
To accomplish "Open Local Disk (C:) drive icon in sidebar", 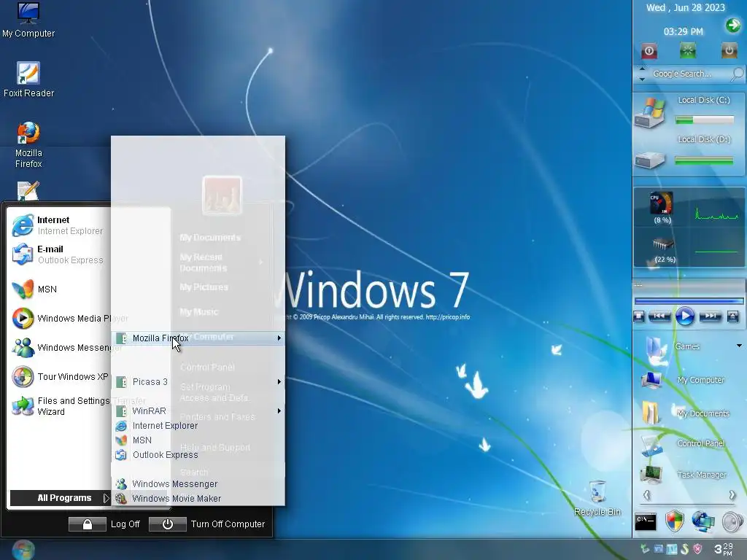I will (x=650, y=113).
